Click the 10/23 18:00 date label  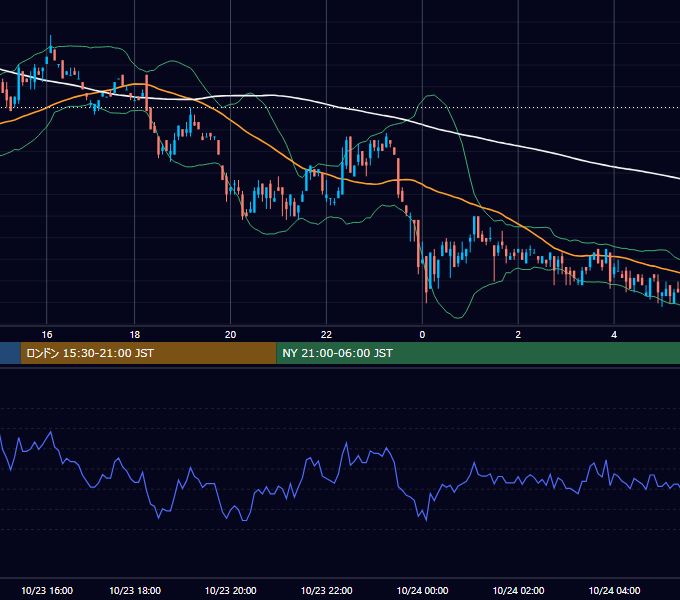[135, 590]
